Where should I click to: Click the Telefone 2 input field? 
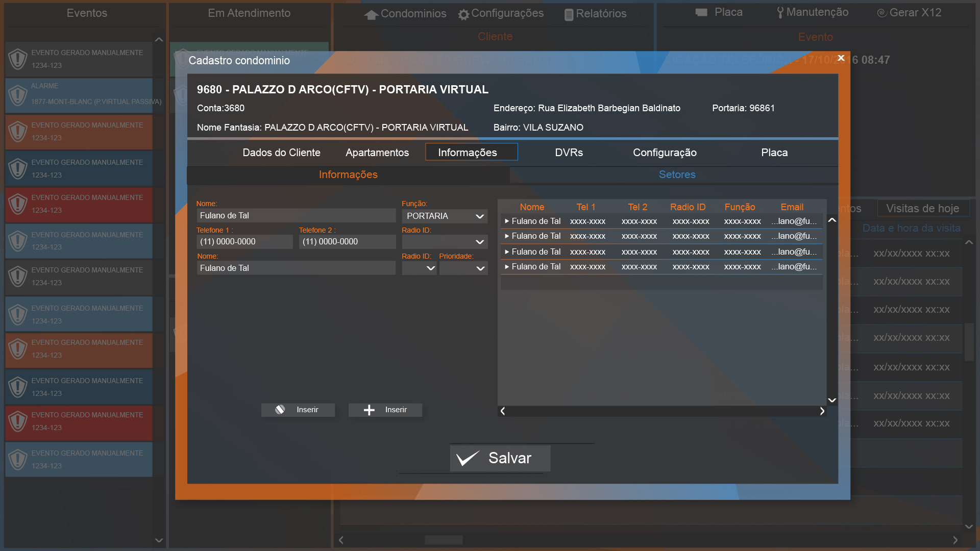347,242
